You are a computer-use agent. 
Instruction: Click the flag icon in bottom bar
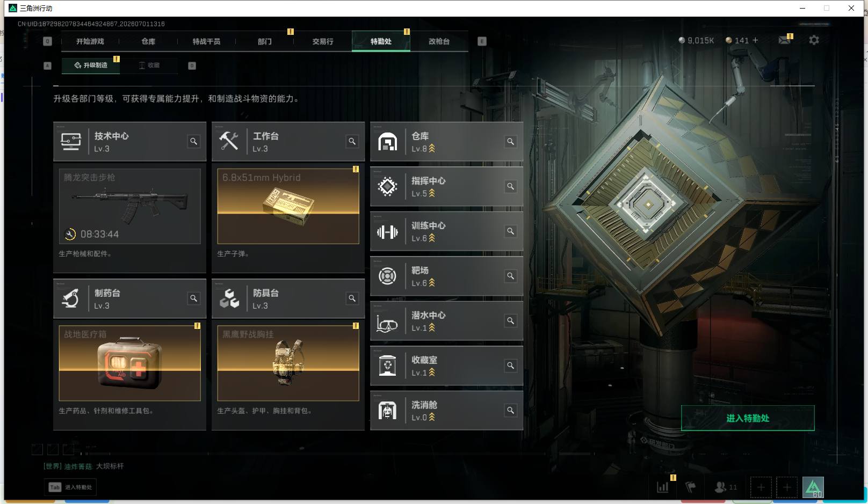(x=691, y=487)
